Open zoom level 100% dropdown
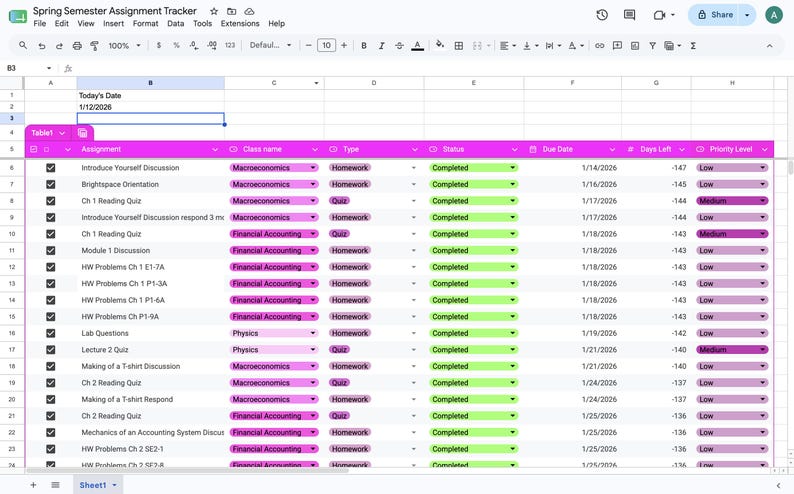 tap(124, 46)
